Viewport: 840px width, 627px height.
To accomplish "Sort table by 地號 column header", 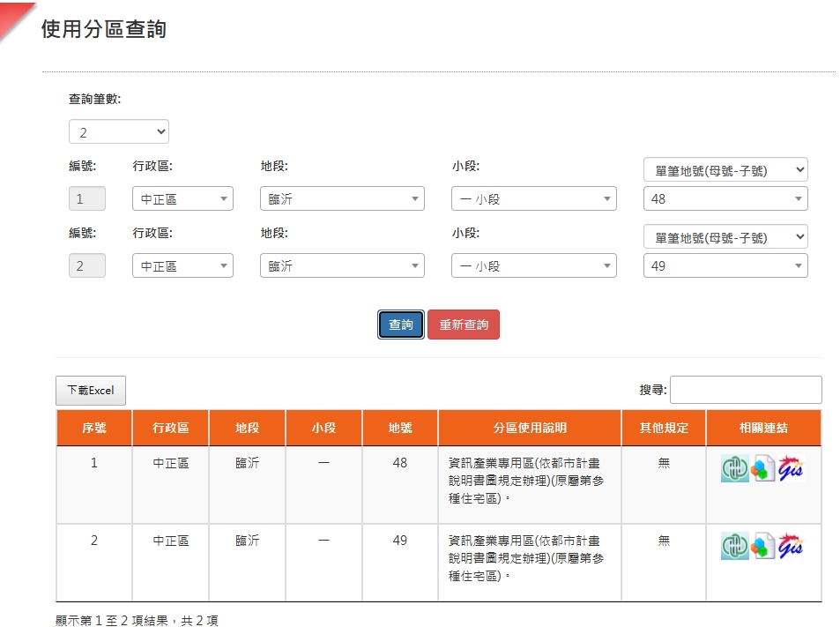I will [x=399, y=428].
